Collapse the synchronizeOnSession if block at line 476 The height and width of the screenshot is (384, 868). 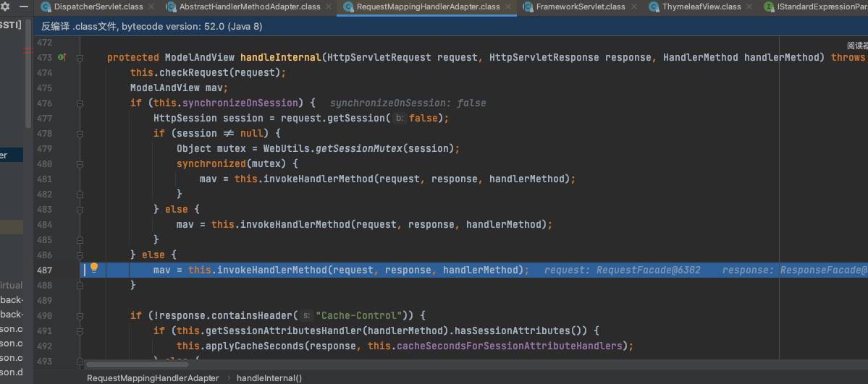(80, 103)
